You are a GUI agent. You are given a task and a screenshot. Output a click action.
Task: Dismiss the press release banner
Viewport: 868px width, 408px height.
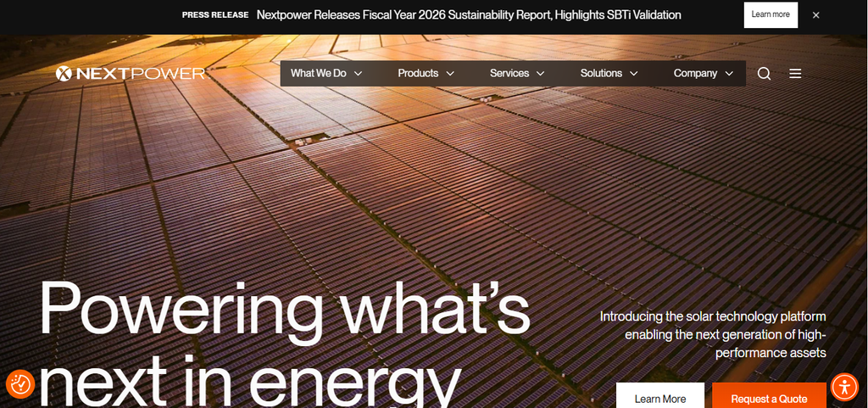click(x=816, y=15)
